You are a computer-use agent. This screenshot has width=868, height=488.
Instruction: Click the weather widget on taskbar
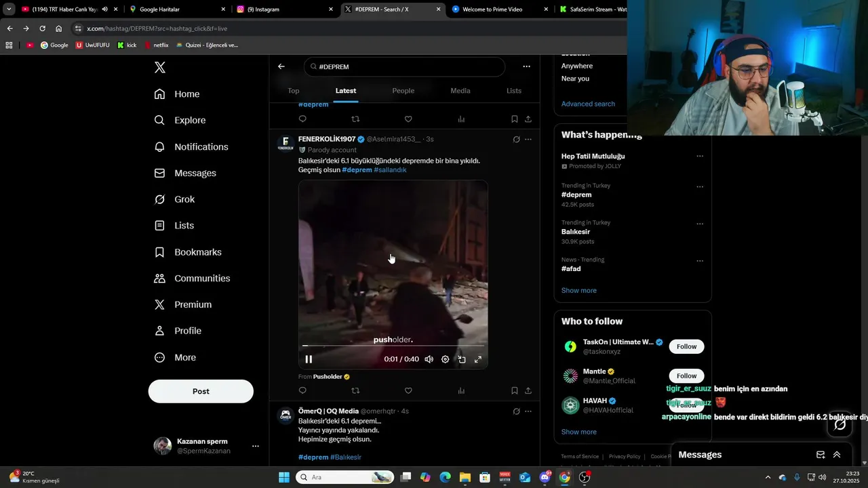coord(35,477)
